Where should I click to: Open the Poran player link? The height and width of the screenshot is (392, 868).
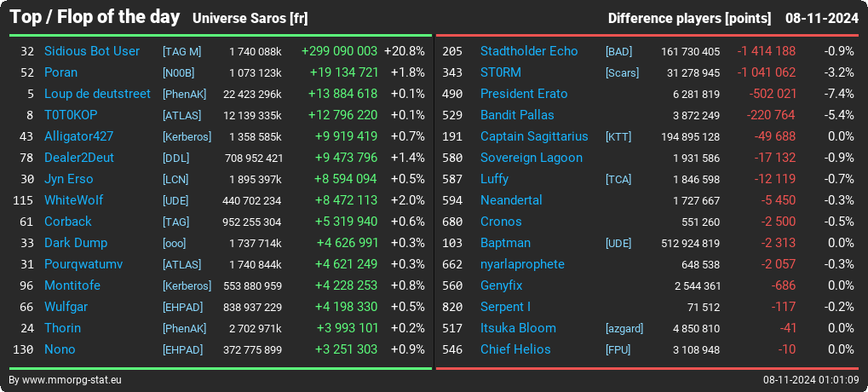pos(60,72)
